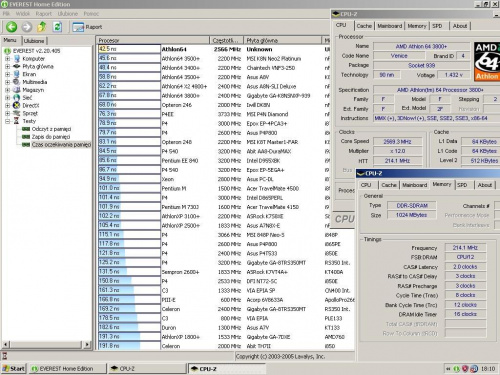This screenshot has height=375, width=500.
Task: Click the Raport toolbar button
Action: click(x=87, y=27)
